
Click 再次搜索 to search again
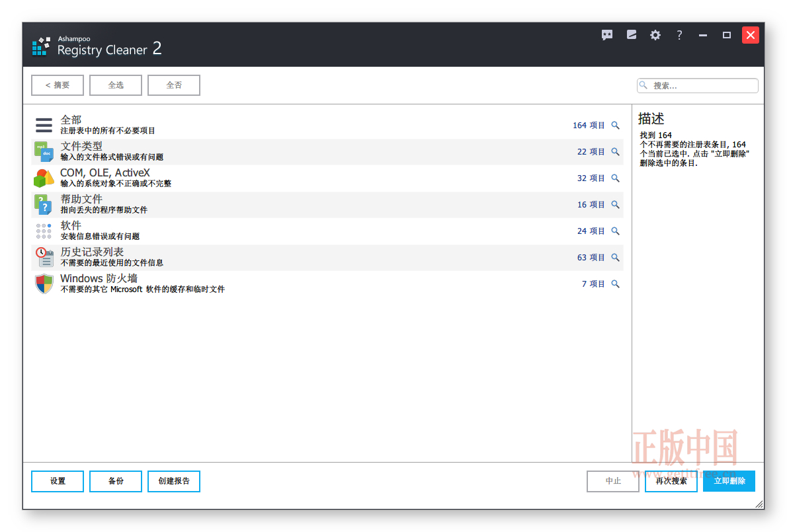tap(671, 481)
